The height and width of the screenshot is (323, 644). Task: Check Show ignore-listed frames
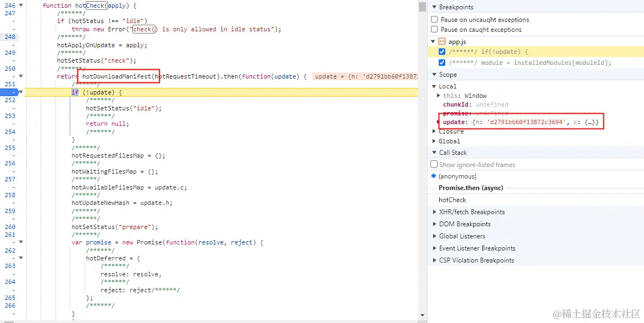(x=434, y=164)
